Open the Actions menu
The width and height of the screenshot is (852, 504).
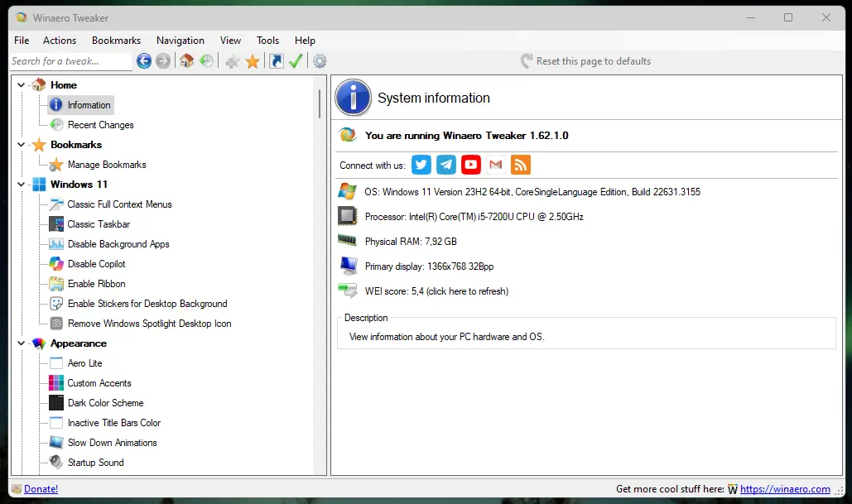click(x=60, y=41)
